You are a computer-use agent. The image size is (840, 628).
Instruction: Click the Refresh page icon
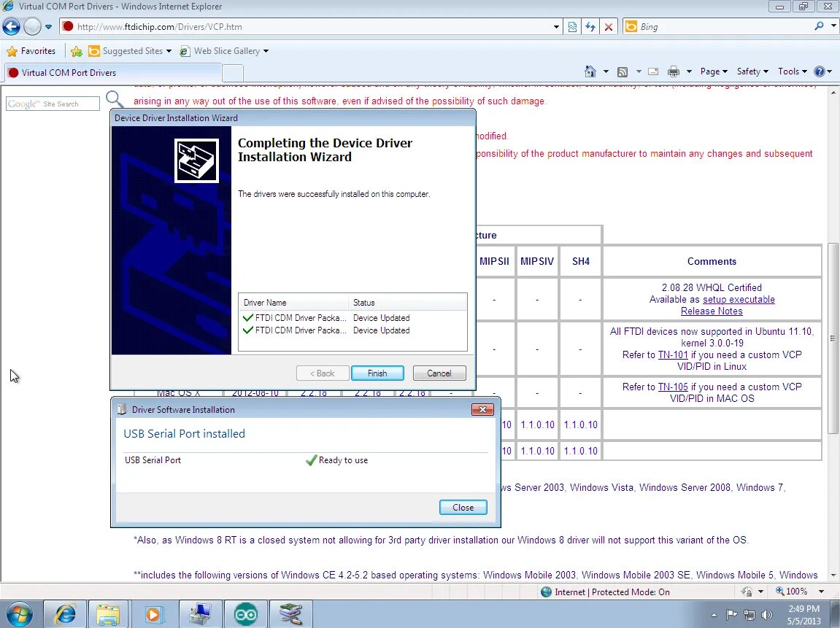coord(590,27)
